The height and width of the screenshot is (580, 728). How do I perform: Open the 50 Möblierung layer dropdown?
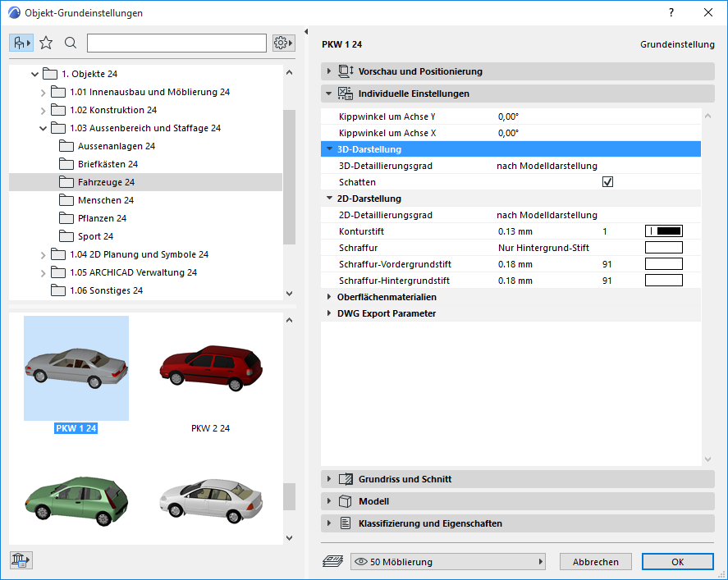click(x=448, y=562)
